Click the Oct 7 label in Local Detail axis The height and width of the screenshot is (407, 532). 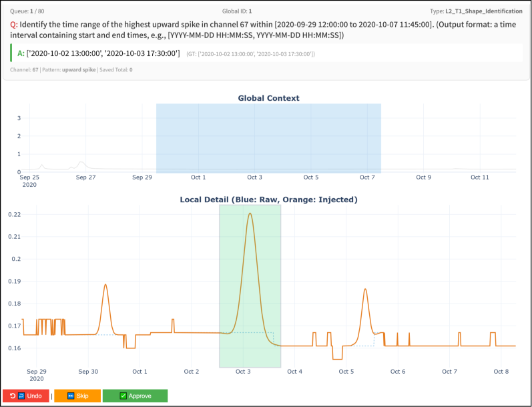click(449, 372)
